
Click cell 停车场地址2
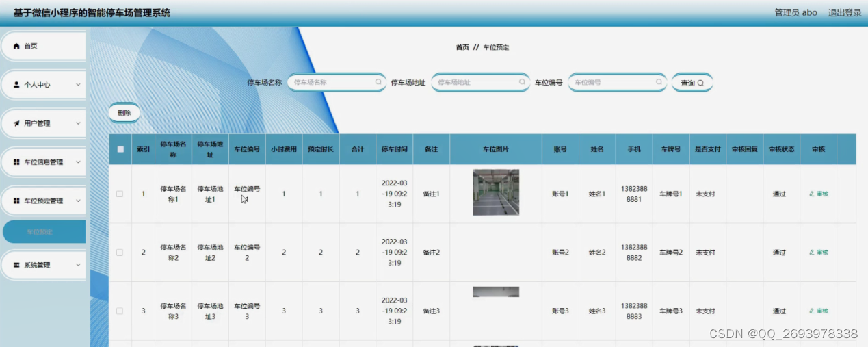point(210,253)
